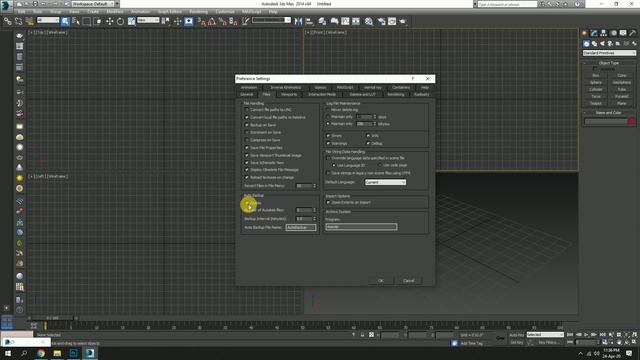This screenshot has width=640, height=360.
Task: Click the render teapot icon
Action: [x=403, y=21]
